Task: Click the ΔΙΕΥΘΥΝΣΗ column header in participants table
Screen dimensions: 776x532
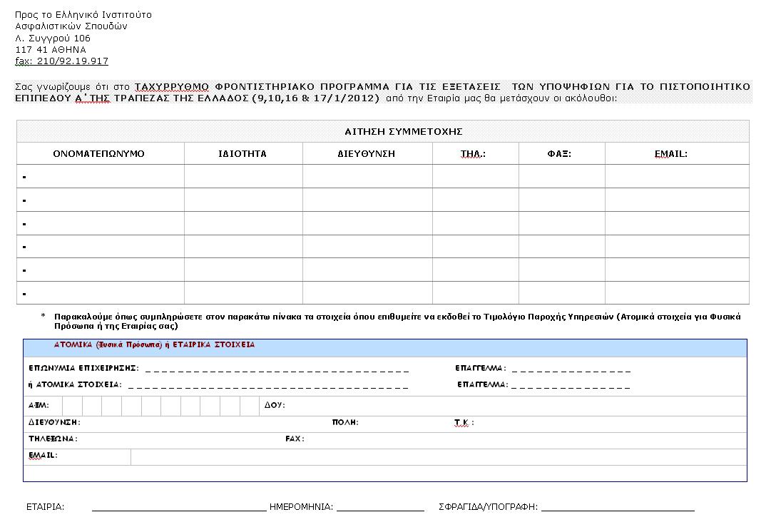Action: pos(367,153)
